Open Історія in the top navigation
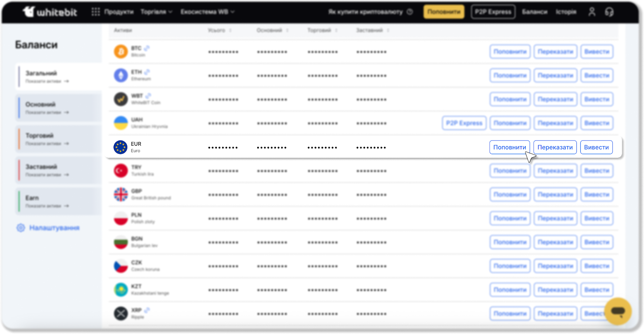 click(566, 12)
